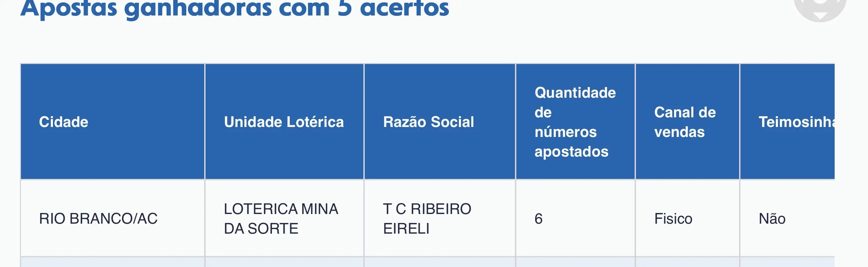Select the Não cell under Teimosinha
The image size is (868, 267).
[x=788, y=218]
